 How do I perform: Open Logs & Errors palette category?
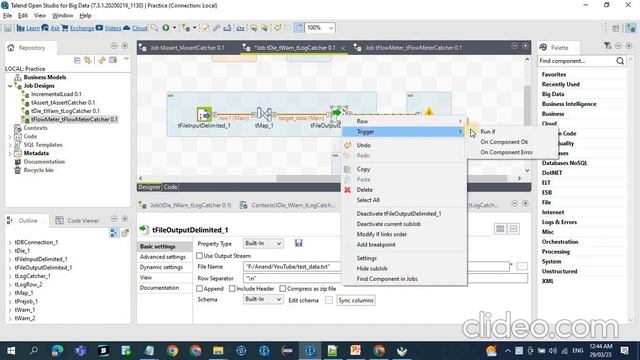point(559,222)
